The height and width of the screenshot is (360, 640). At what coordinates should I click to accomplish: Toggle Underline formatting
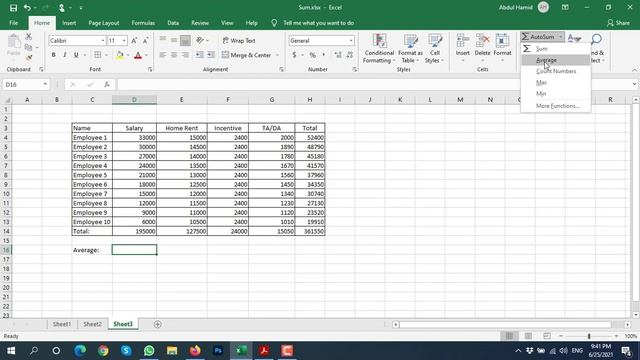[x=76, y=55]
